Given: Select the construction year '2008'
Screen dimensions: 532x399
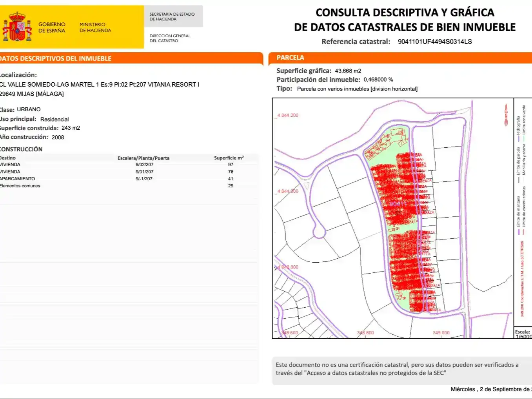Looking at the screenshot, I should [58, 137].
